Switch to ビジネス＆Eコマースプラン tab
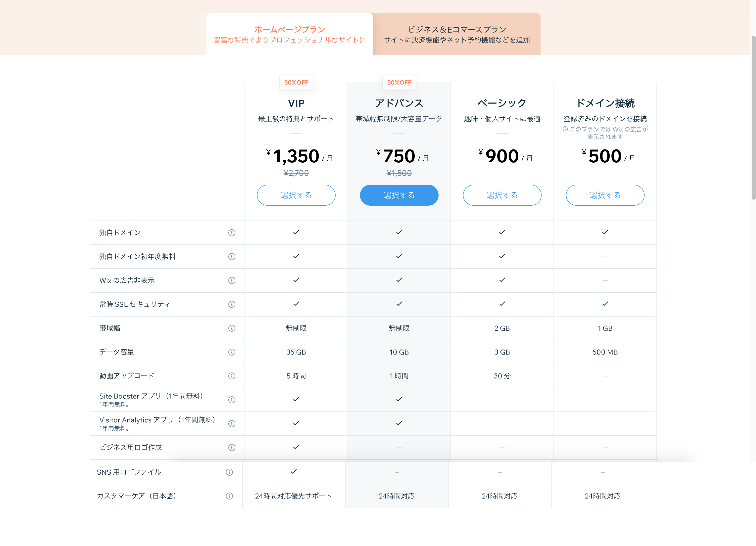The image size is (756, 546). tap(457, 34)
